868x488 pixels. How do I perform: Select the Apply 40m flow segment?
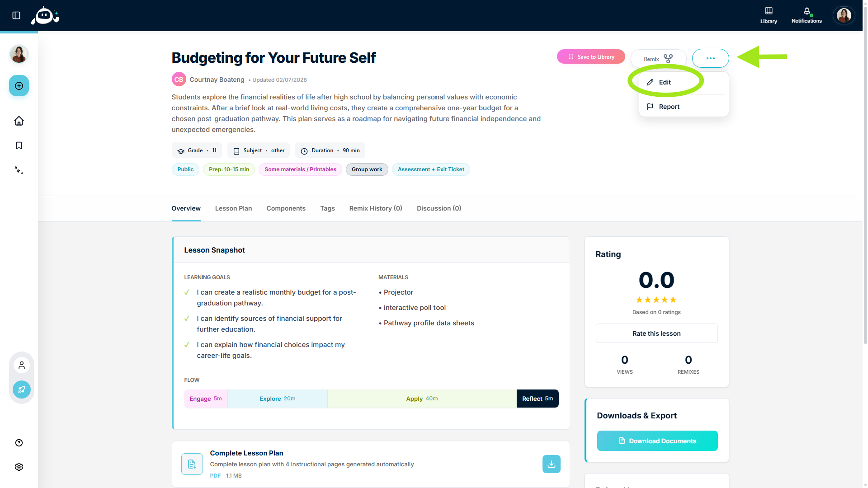tap(422, 399)
